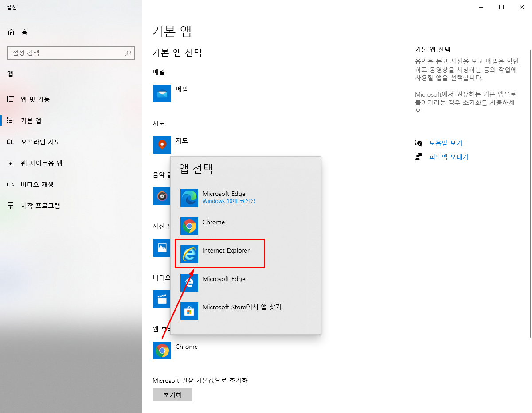
Task: Choose the legacy Microsoft Edge icon
Action: (x=189, y=283)
